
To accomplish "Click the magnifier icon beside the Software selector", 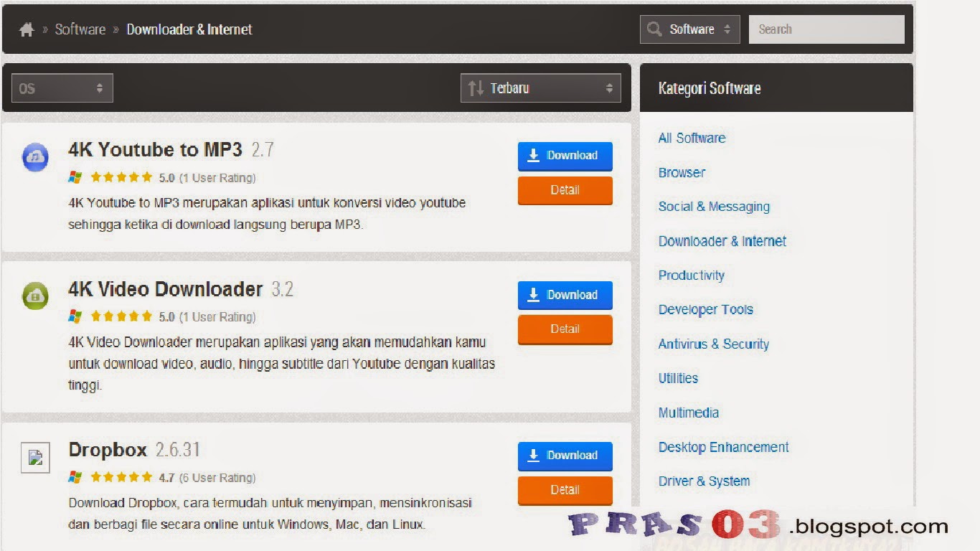I will tap(654, 29).
